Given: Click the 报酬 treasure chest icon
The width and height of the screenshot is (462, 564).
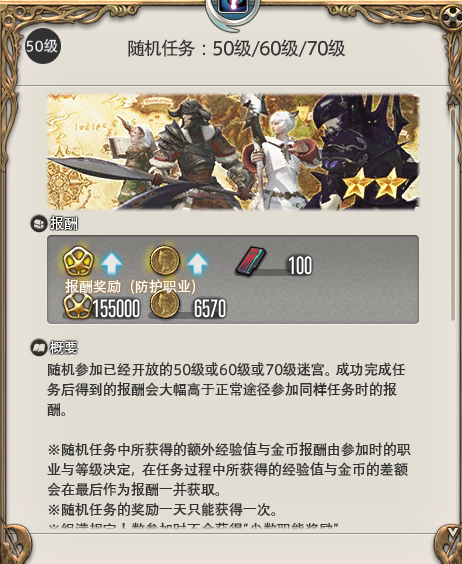Looking at the screenshot, I should pos(38,224).
